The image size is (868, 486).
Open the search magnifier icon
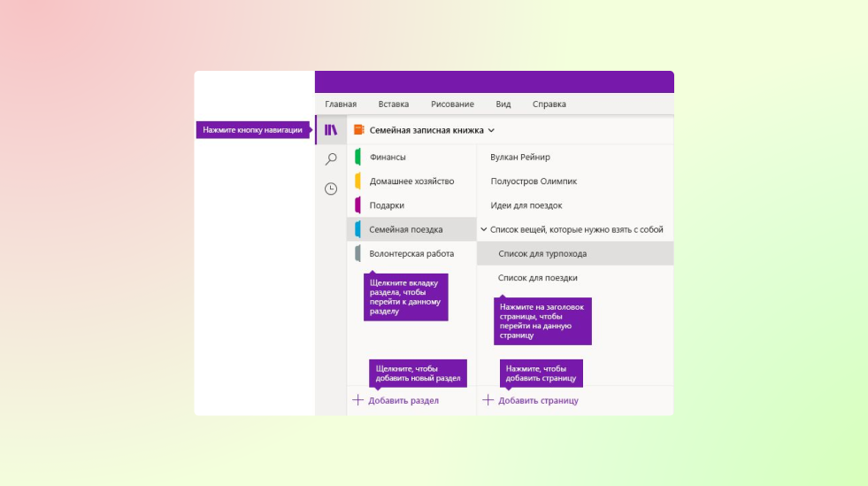pyautogui.click(x=331, y=159)
